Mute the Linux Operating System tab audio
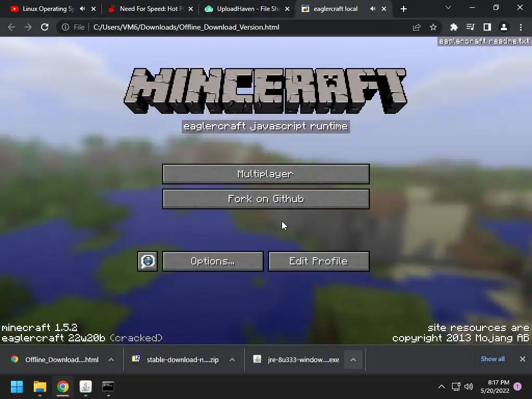 [x=83, y=9]
